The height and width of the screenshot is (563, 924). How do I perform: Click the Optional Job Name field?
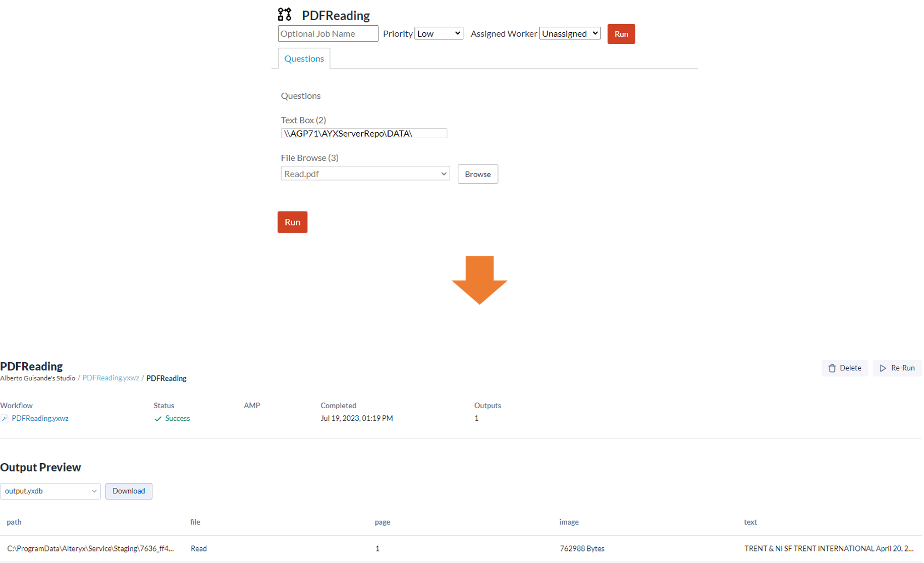tap(328, 33)
